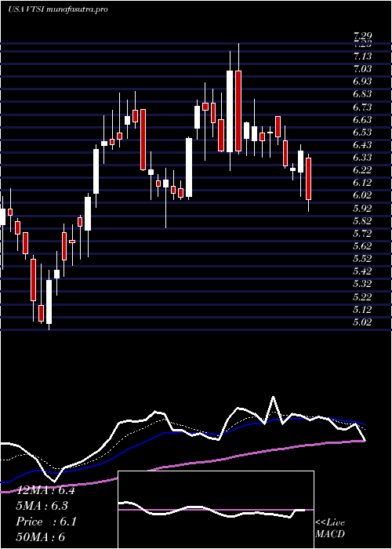The height and width of the screenshot is (549, 392).
Task: Click the 7.29 price axis label
Action: pos(362,36)
